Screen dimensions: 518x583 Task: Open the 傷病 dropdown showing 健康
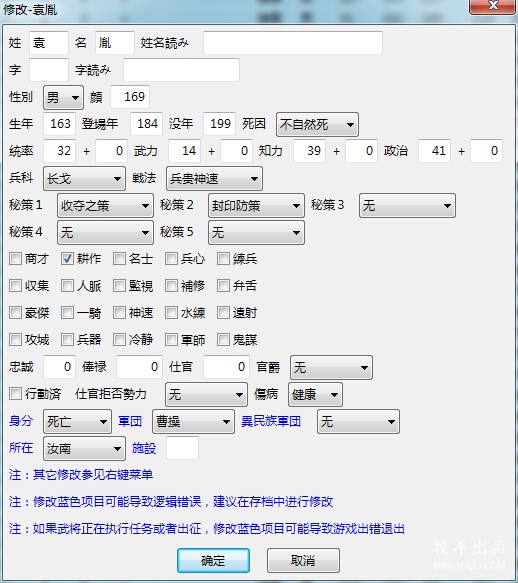tap(315, 394)
